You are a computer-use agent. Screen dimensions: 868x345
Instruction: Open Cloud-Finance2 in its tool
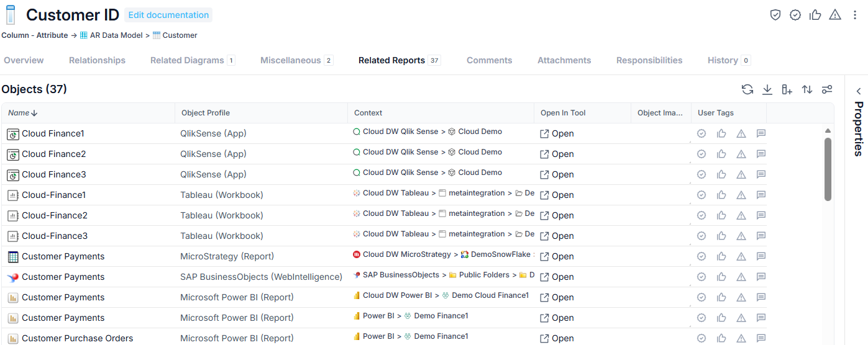pyautogui.click(x=557, y=215)
